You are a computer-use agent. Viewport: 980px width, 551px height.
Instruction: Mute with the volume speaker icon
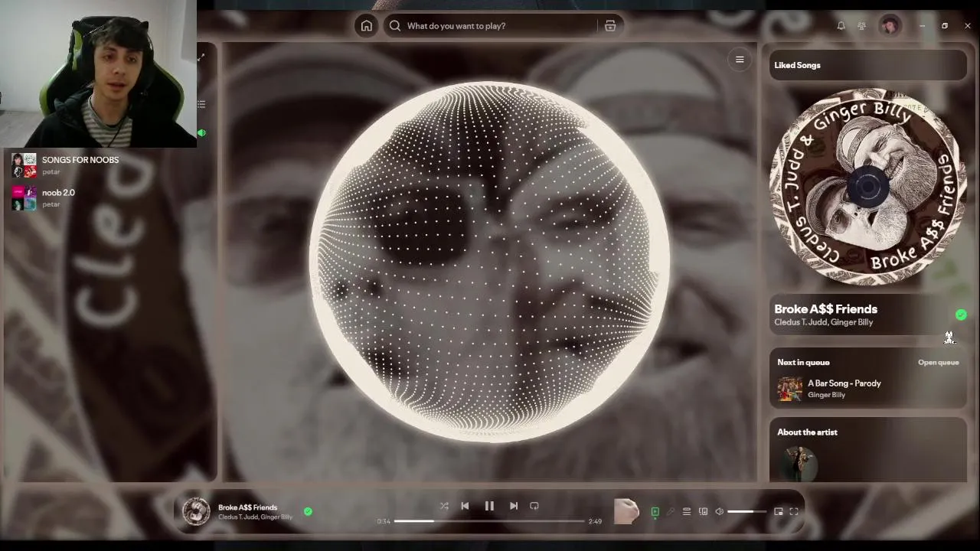(720, 512)
